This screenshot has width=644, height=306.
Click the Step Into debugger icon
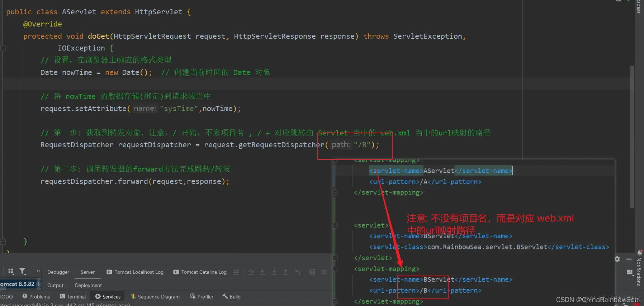point(262,272)
